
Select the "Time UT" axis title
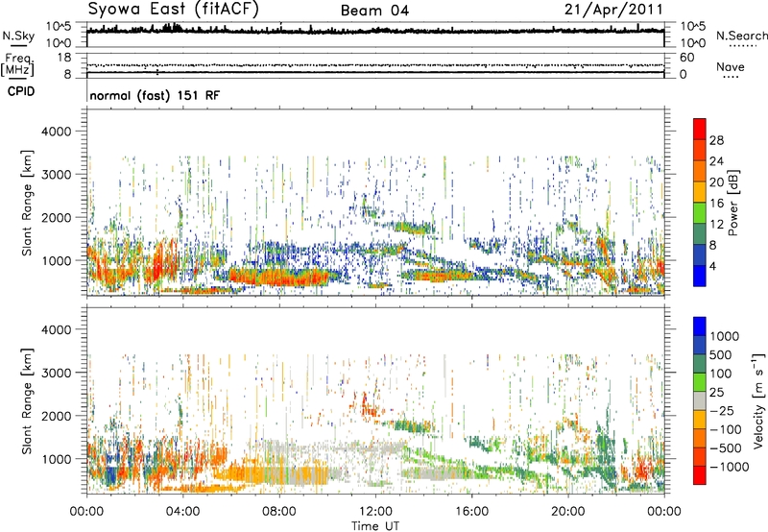click(375, 526)
